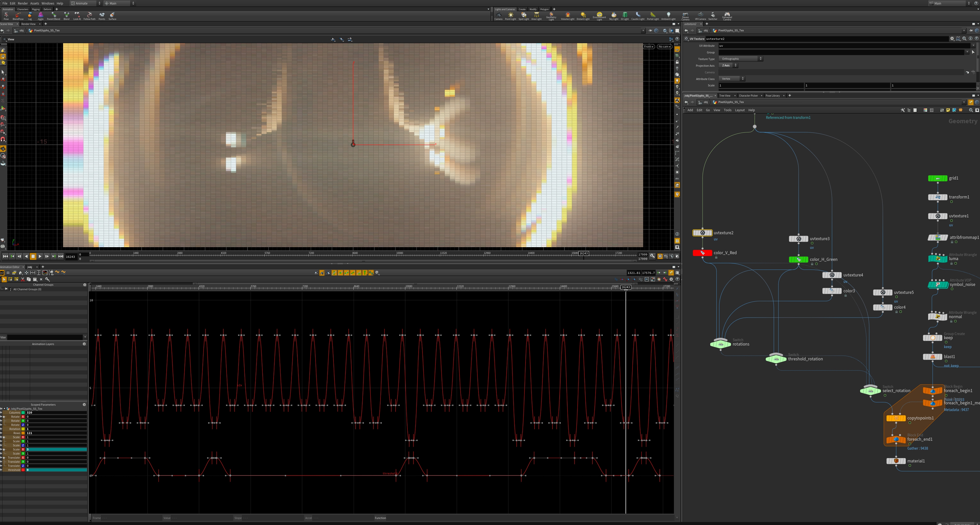This screenshot has height=525, width=980.
Task: Open the network Layout menu
Action: [x=739, y=110]
